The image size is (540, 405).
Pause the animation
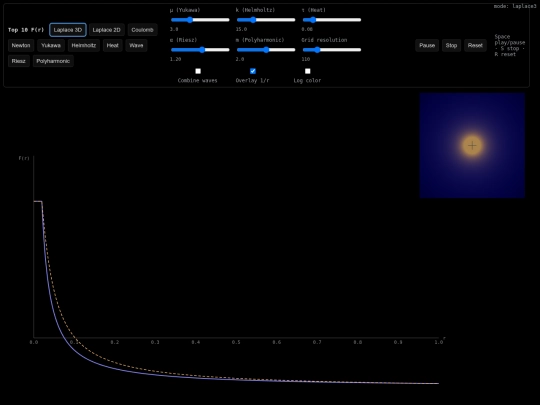(427, 45)
